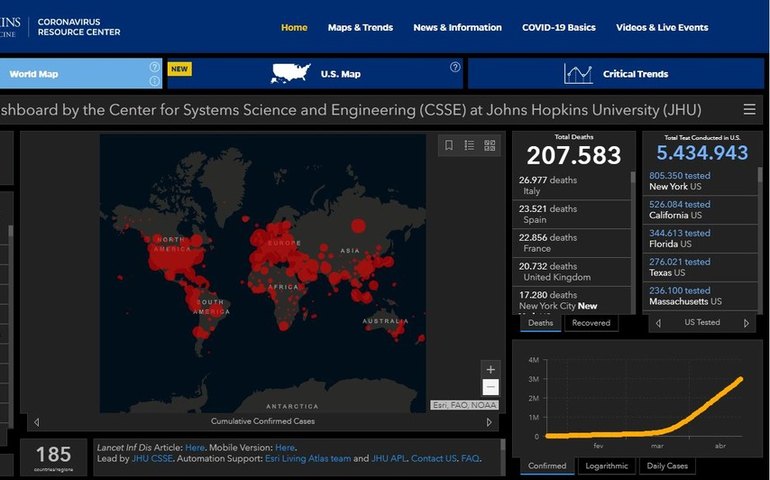The height and width of the screenshot is (480, 770).
Task: Zoom out on the map
Action: tap(490, 387)
